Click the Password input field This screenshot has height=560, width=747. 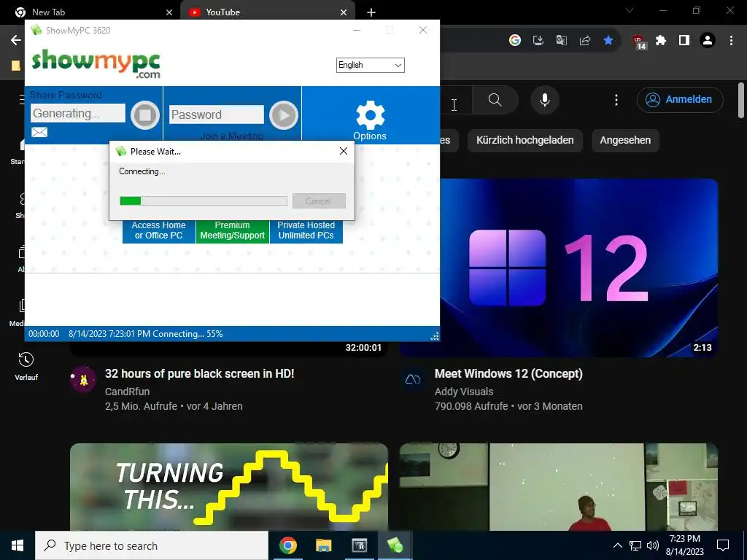point(216,114)
